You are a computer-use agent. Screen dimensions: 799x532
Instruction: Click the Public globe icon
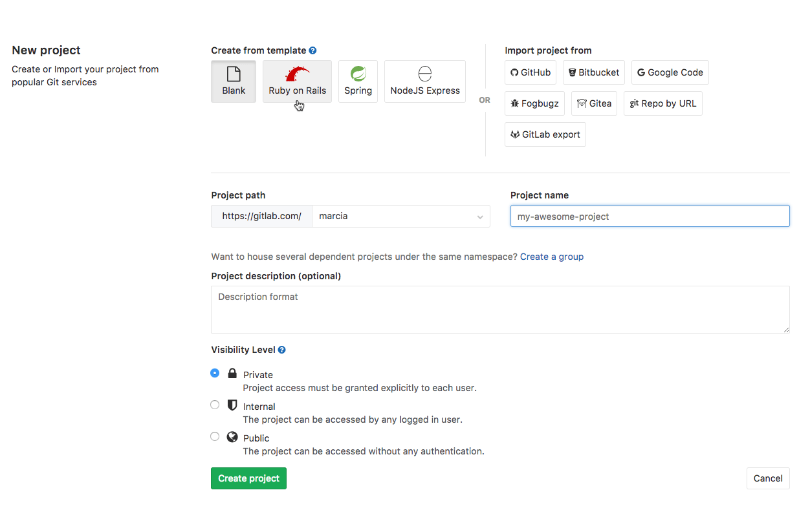(x=232, y=437)
